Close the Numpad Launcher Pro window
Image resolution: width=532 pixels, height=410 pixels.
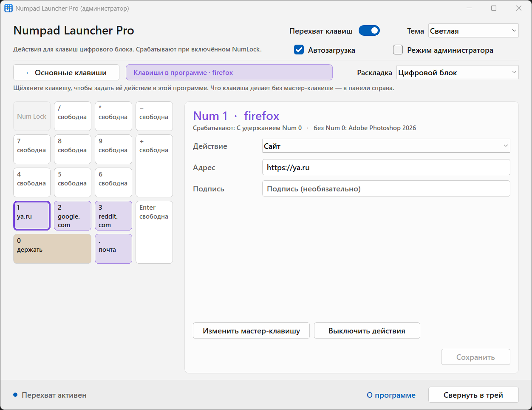[x=519, y=8]
